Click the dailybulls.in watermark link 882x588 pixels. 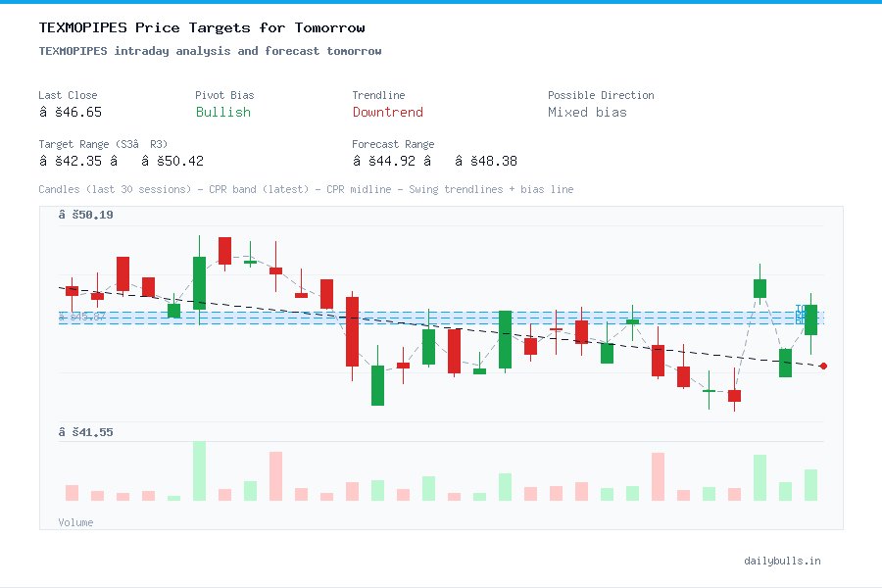tap(782, 561)
